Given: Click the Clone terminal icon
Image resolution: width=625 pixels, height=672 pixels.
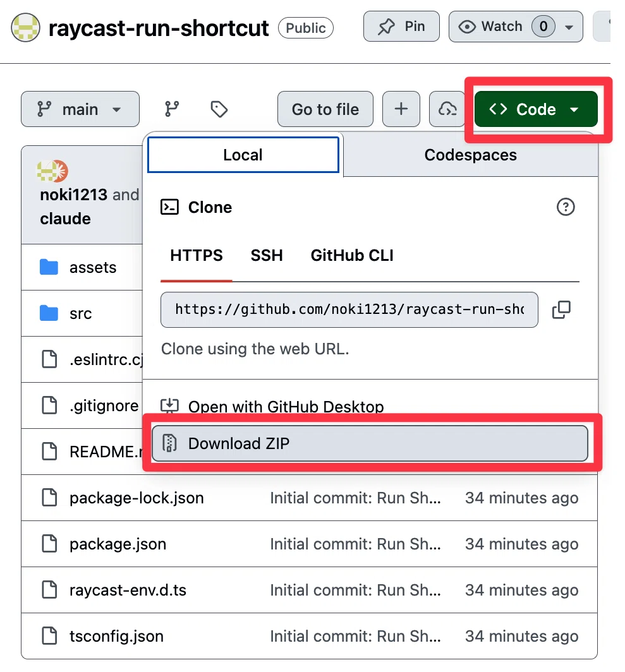Looking at the screenshot, I should pyautogui.click(x=169, y=207).
